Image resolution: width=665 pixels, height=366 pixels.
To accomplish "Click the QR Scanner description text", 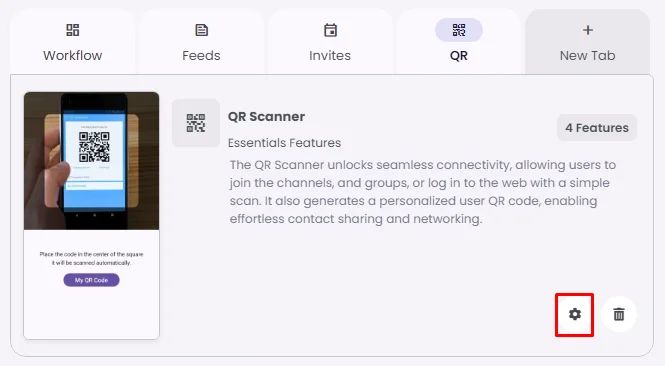I will click(423, 192).
